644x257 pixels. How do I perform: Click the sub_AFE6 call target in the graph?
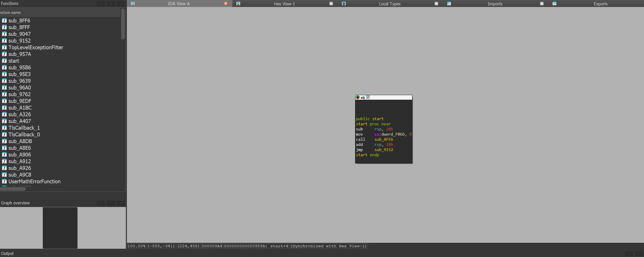(384, 139)
